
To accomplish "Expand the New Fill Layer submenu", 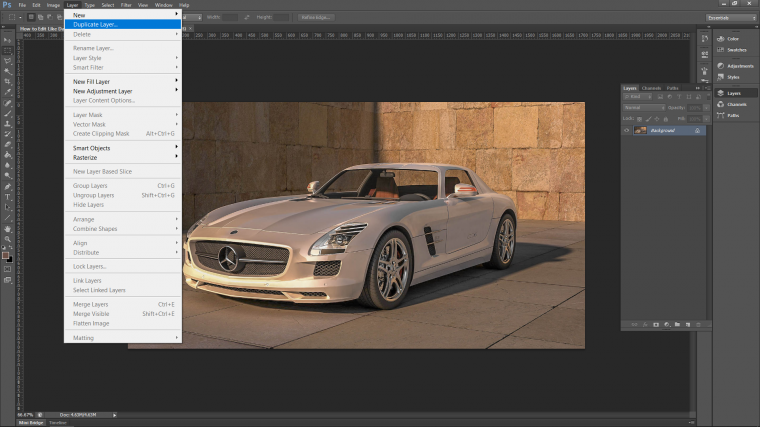I will [x=123, y=81].
